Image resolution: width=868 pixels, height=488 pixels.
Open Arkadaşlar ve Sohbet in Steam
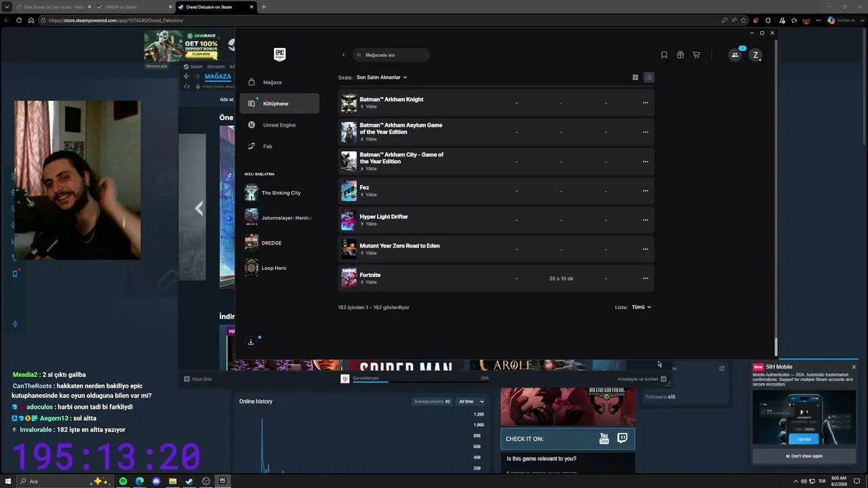pyautogui.click(x=642, y=379)
